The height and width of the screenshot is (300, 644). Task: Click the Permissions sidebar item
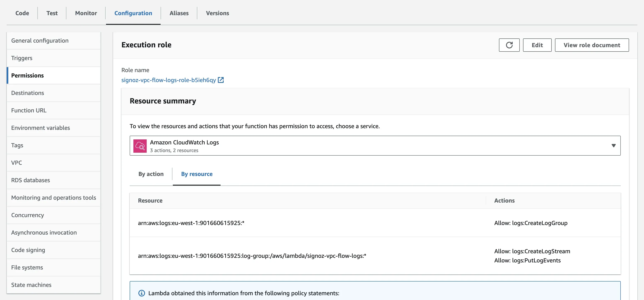28,75
